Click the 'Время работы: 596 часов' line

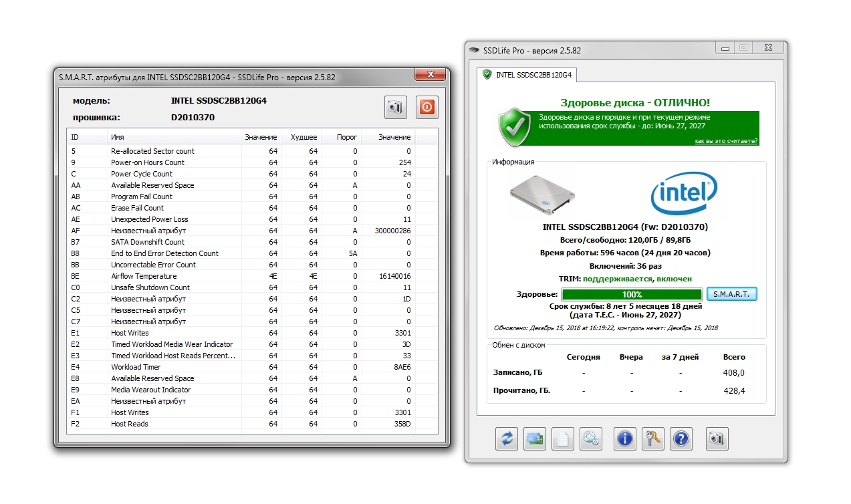[625, 253]
